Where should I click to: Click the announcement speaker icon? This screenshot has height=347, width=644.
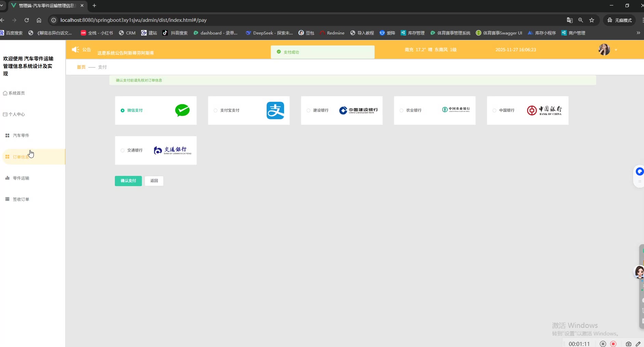coord(75,50)
